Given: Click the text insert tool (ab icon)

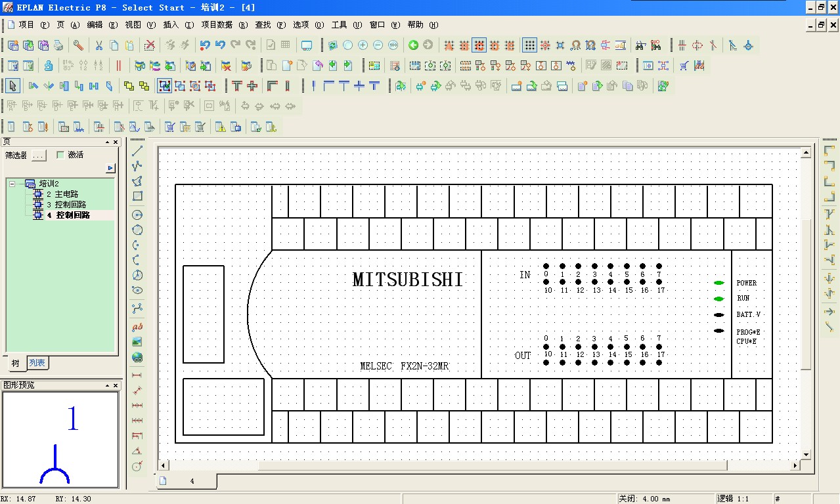Looking at the screenshot, I should (x=137, y=327).
